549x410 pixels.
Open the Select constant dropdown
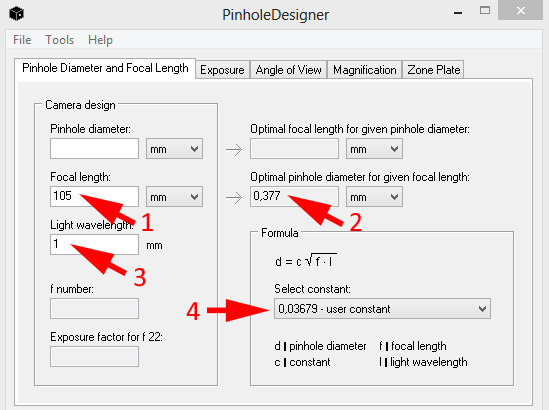click(382, 308)
